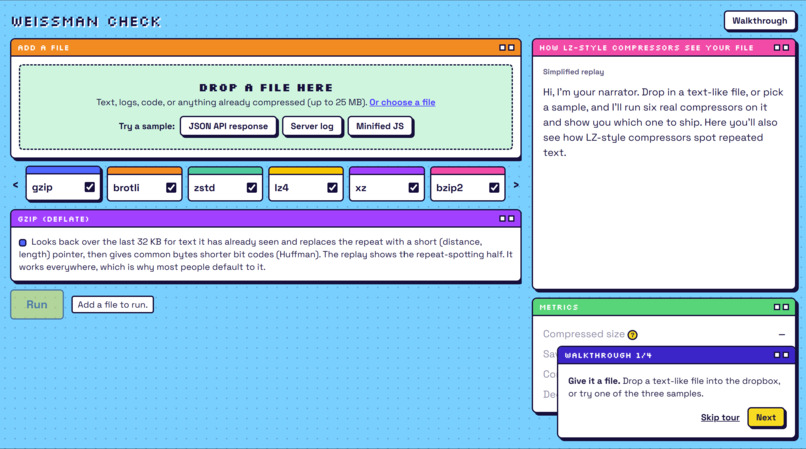Viewport: 806px width, 449px height.
Task: Select the xz compressor card label
Action: point(361,188)
